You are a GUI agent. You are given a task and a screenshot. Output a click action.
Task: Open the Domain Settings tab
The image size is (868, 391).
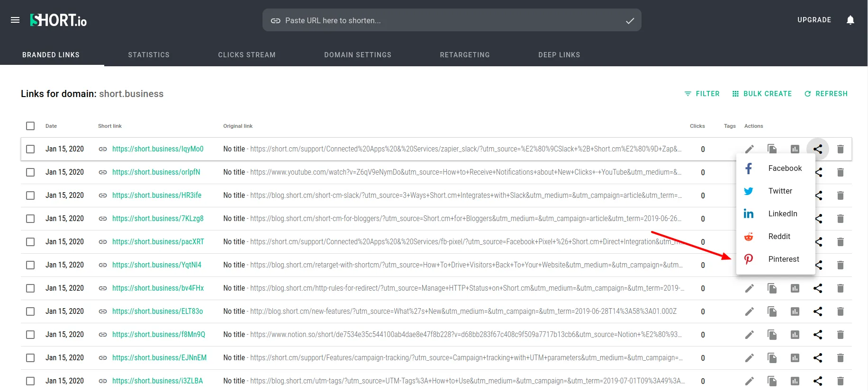tap(358, 55)
